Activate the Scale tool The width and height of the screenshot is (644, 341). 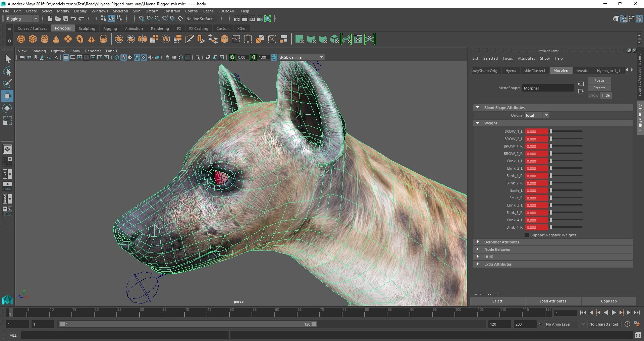7,121
